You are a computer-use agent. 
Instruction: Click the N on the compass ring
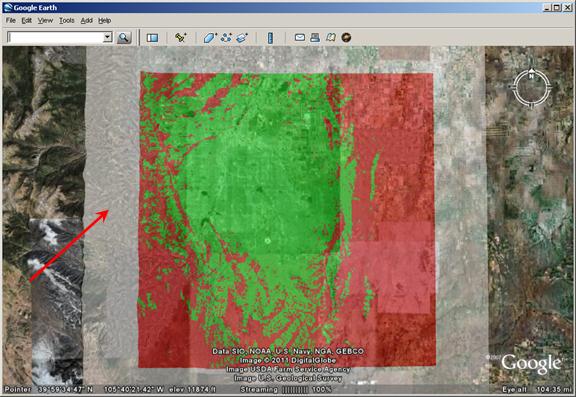click(531, 76)
